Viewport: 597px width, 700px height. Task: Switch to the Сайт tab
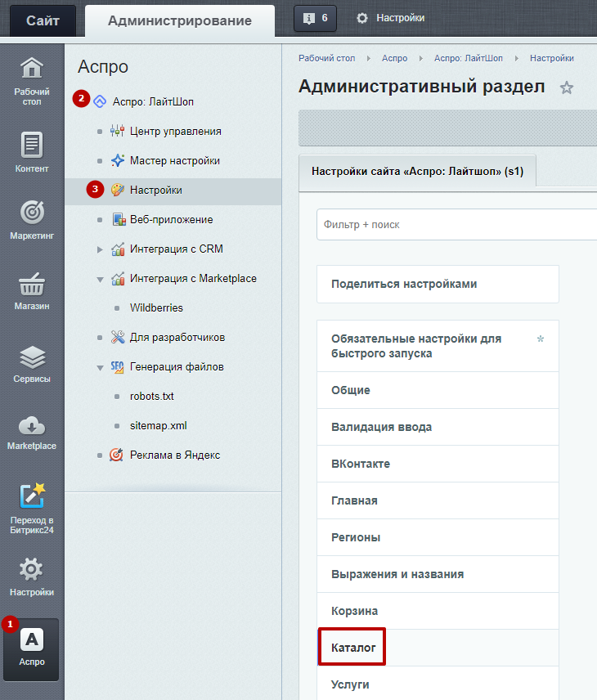[43, 20]
